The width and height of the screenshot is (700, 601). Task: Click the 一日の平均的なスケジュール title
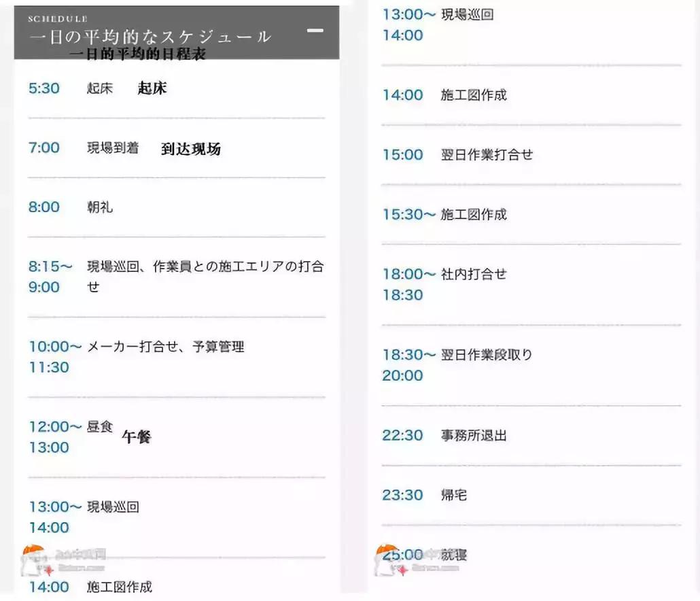(x=150, y=35)
